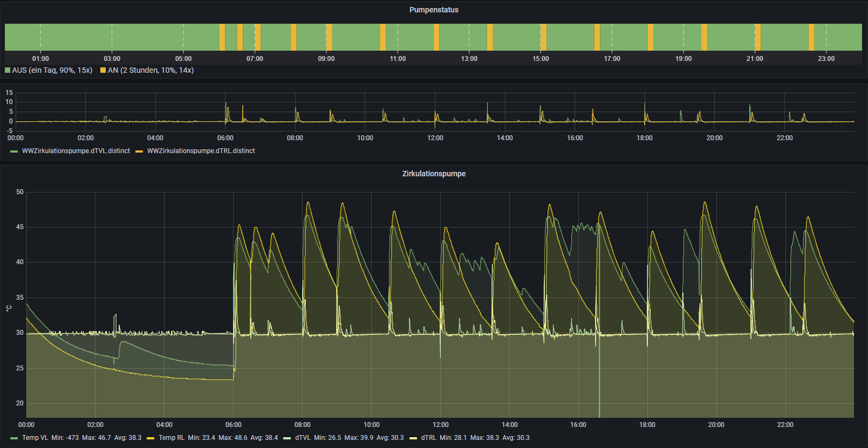Toggle the AUS (ein Tag, 90%, 15x) legend entry

[x=52, y=70]
